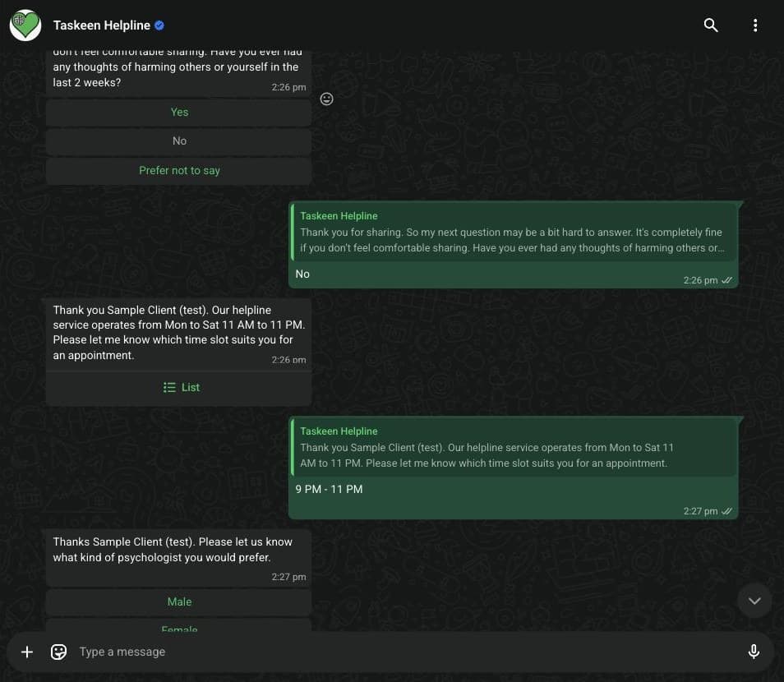This screenshot has height=682, width=784.
Task: Choose the No reply button
Action: click(x=179, y=141)
